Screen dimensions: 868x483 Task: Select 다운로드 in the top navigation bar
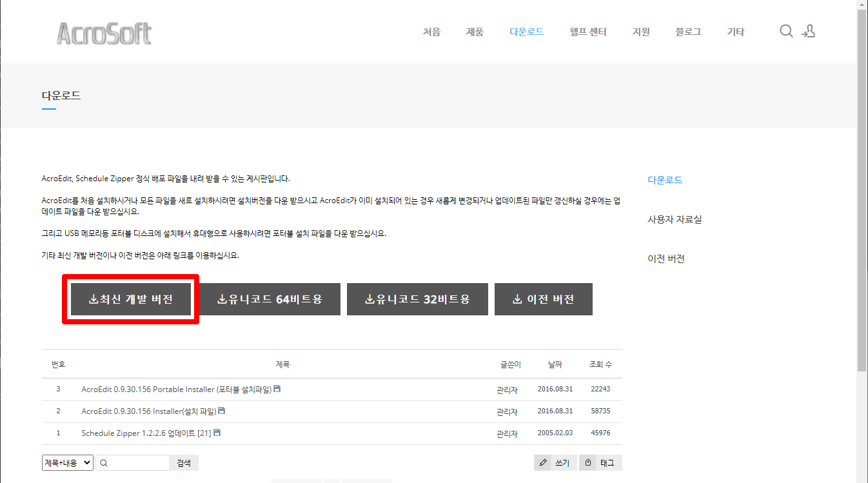coord(526,32)
